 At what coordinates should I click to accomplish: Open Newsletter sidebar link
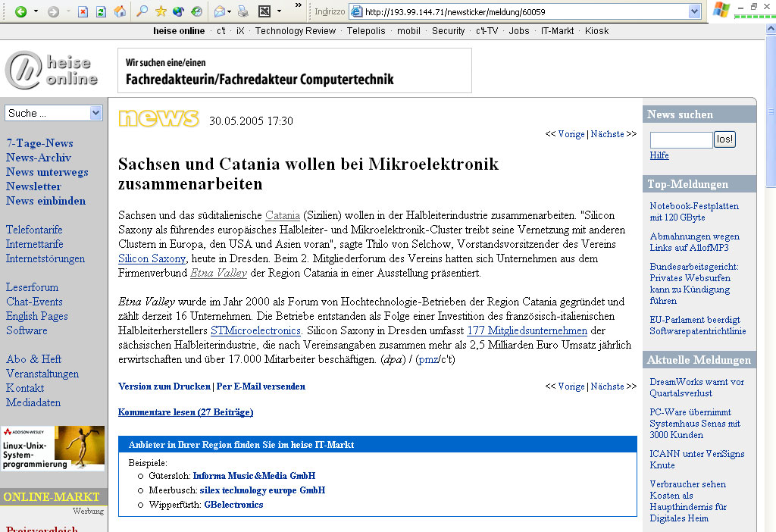click(x=33, y=186)
